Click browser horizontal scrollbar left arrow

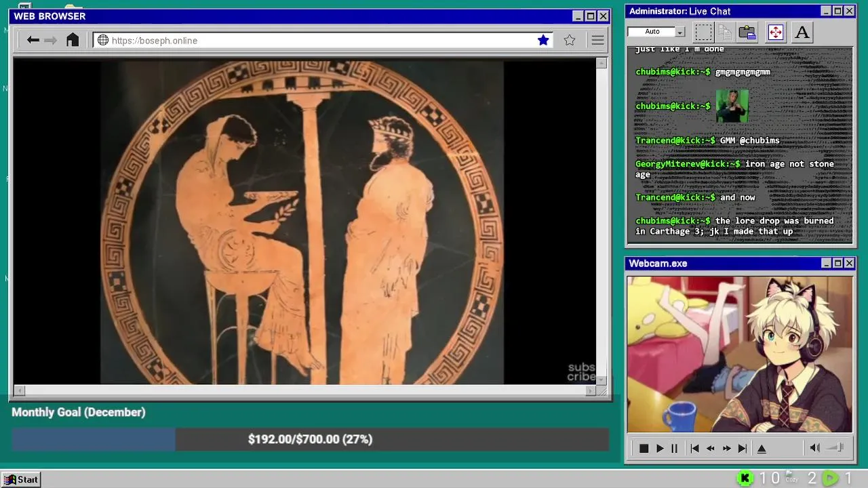click(20, 390)
